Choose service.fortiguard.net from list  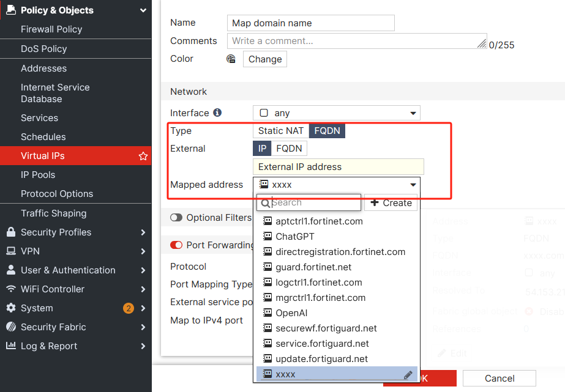337,344
